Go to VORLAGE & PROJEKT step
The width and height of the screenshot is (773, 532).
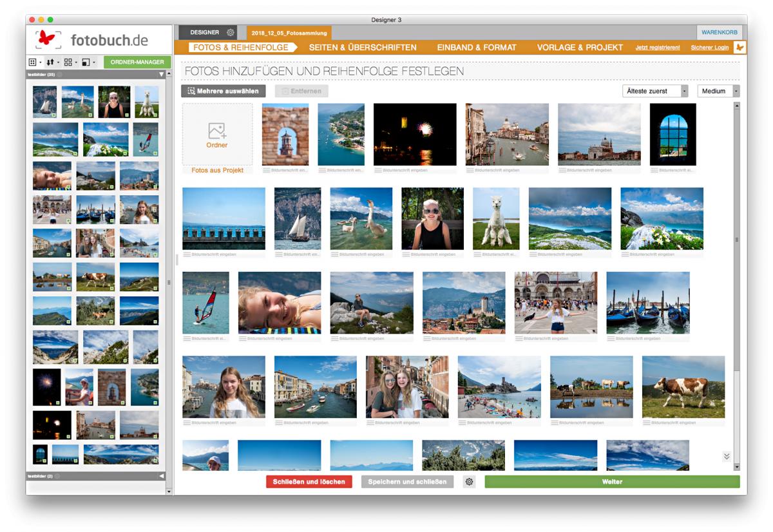click(580, 47)
